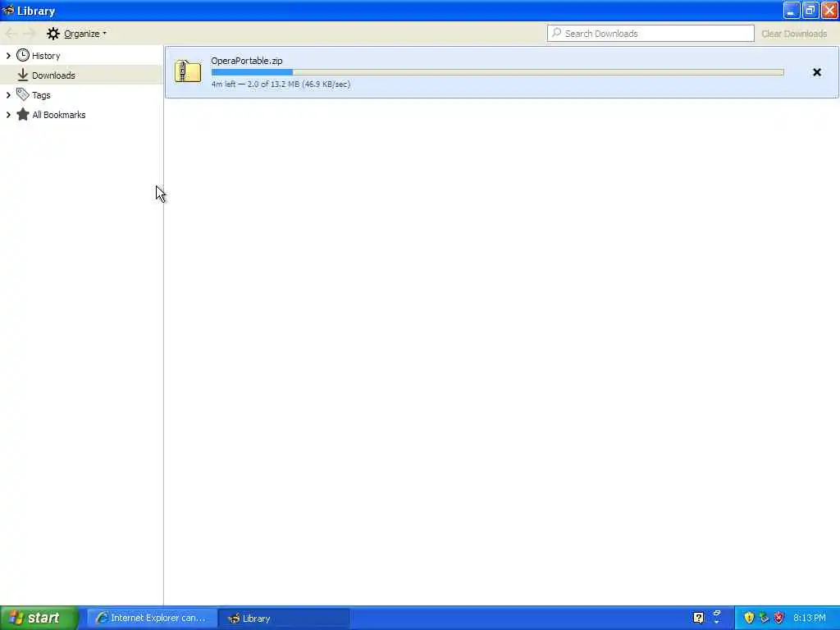Click the Library taskbar button
This screenshot has width=840, height=630.
point(284,619)
